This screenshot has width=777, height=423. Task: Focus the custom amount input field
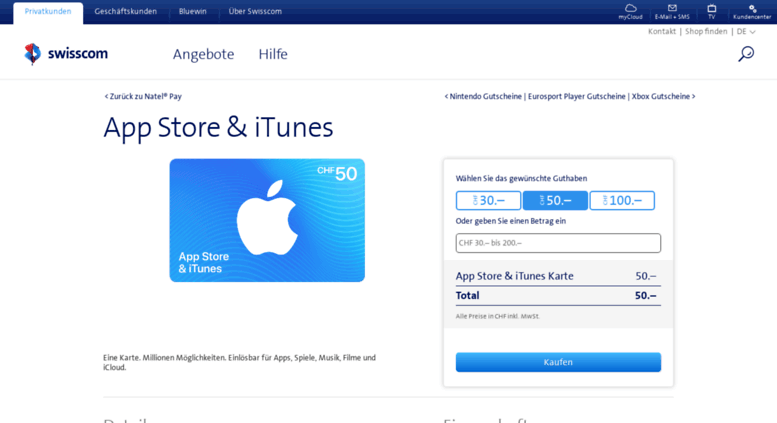[558, 243]
